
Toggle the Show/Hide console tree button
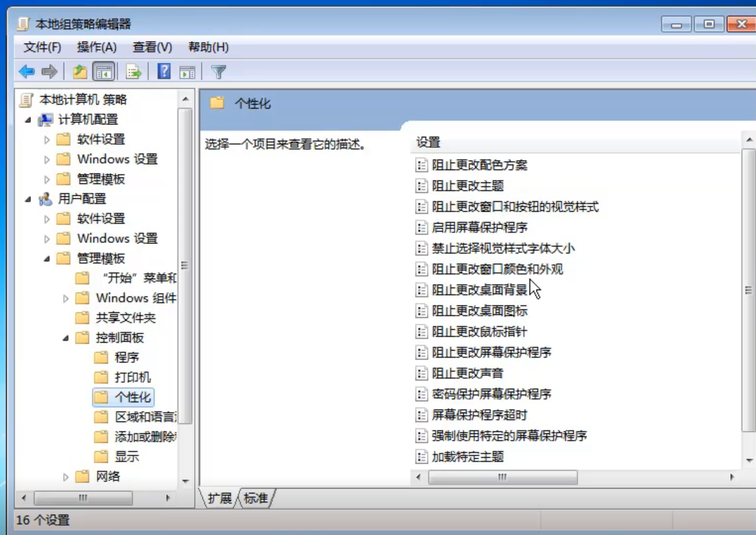pos(103,71)
